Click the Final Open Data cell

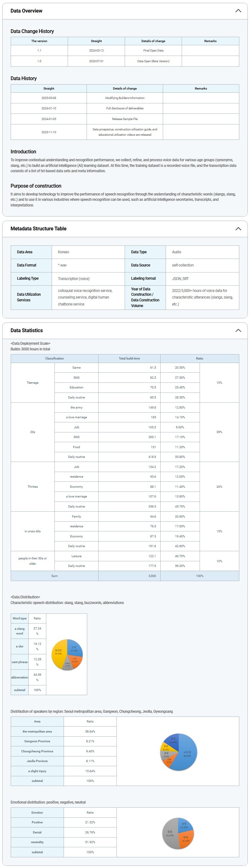153,51
